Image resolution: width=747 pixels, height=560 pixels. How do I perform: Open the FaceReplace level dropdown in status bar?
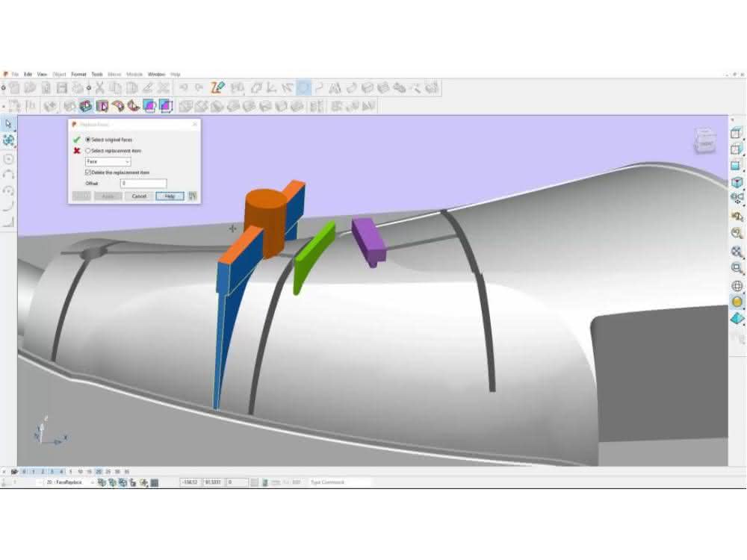click(x=70, y=482)
